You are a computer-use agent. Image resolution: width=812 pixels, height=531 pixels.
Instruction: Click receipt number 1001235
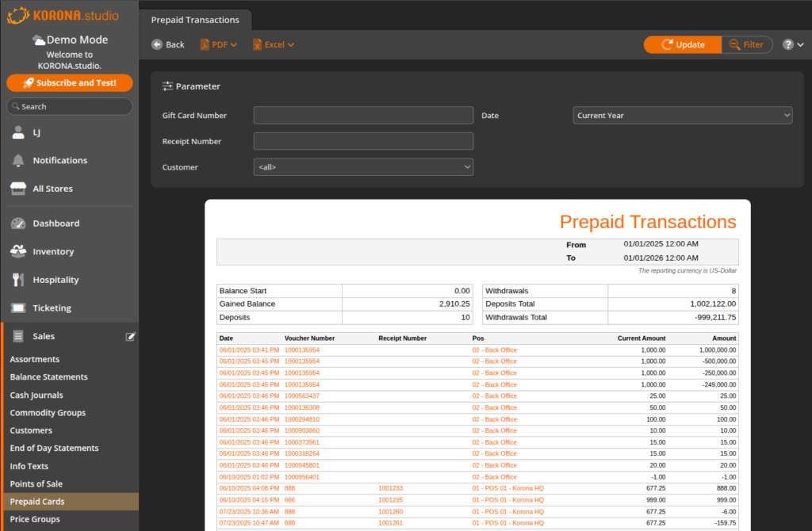390,500
